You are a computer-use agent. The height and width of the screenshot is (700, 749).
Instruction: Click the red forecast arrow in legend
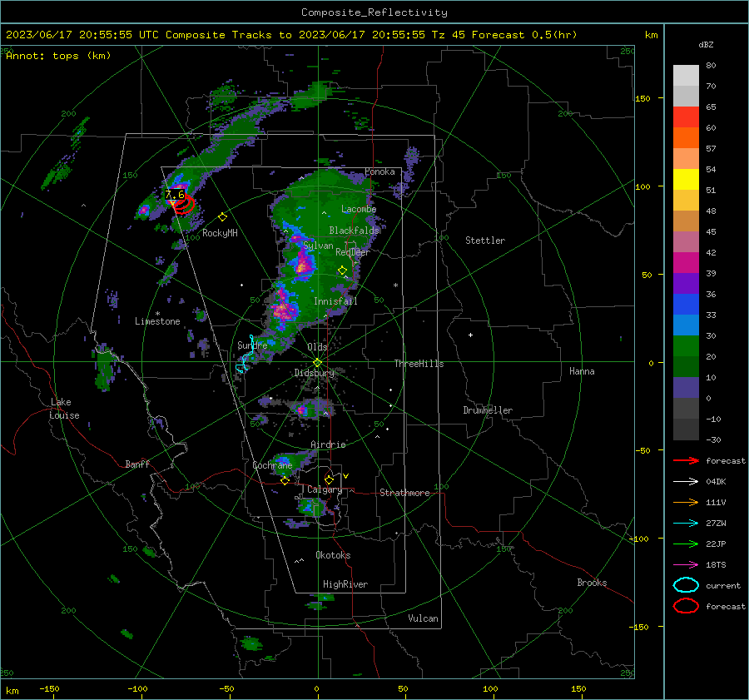(x=686, y=460)
